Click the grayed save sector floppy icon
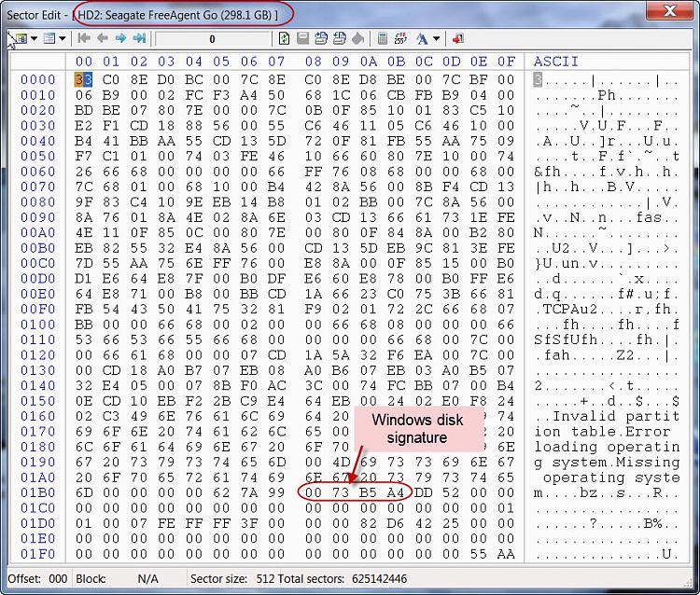This screenshot has width=700, height=595. click(302, 39)
